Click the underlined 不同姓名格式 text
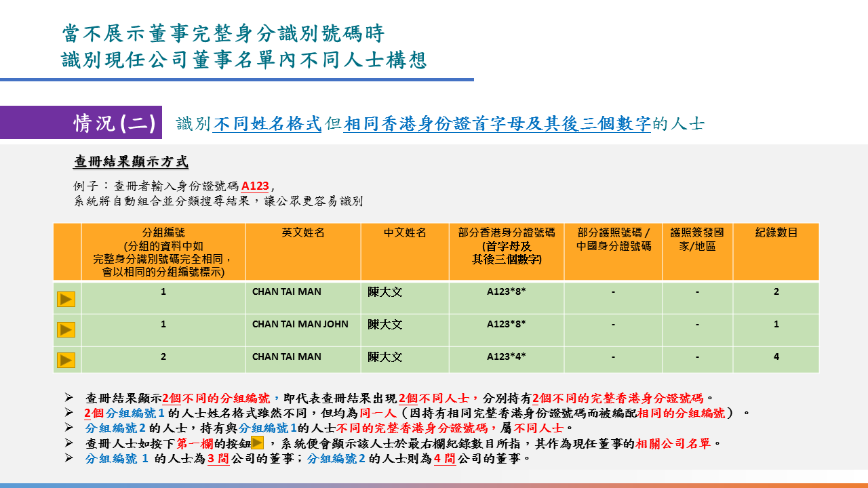Viewport: 868px width, 488px height. coord(267,123)
